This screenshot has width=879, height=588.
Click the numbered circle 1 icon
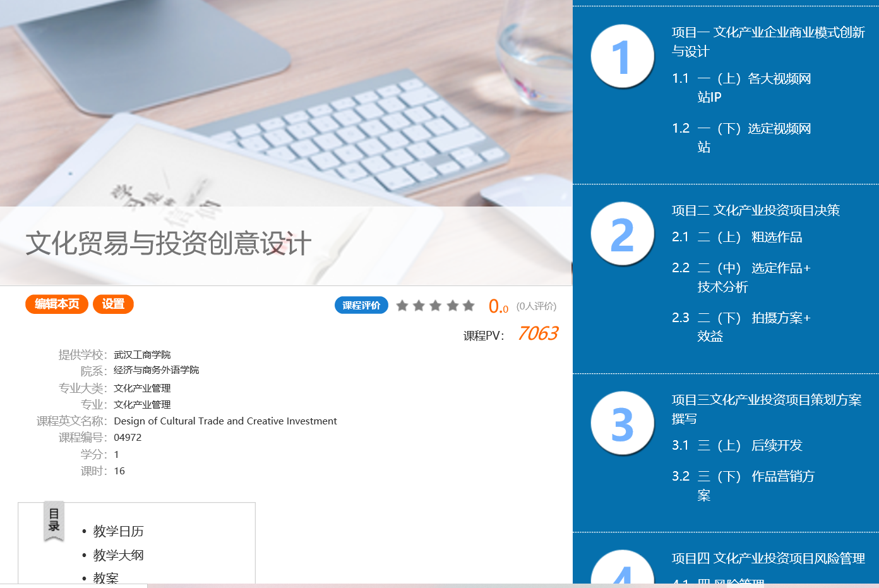622,56
